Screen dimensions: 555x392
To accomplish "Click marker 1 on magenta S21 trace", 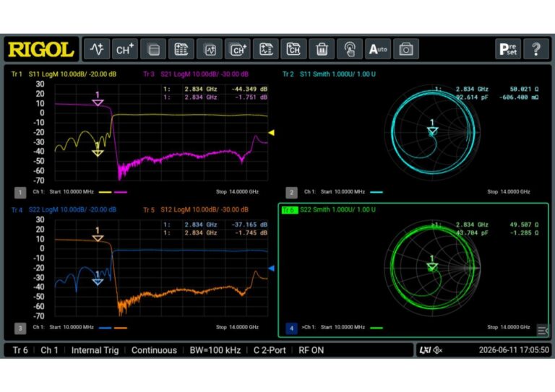I will pyautogui.click(x=98, y=103).
